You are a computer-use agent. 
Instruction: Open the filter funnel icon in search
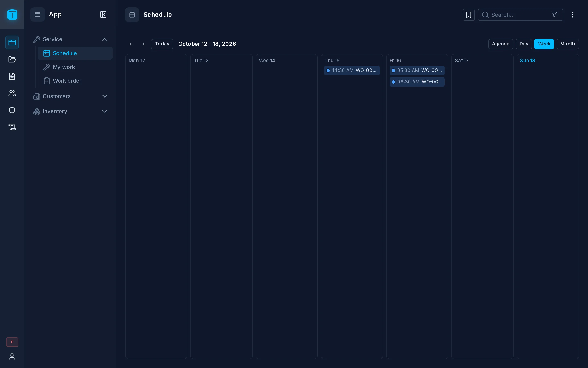(x=554, y=15)
